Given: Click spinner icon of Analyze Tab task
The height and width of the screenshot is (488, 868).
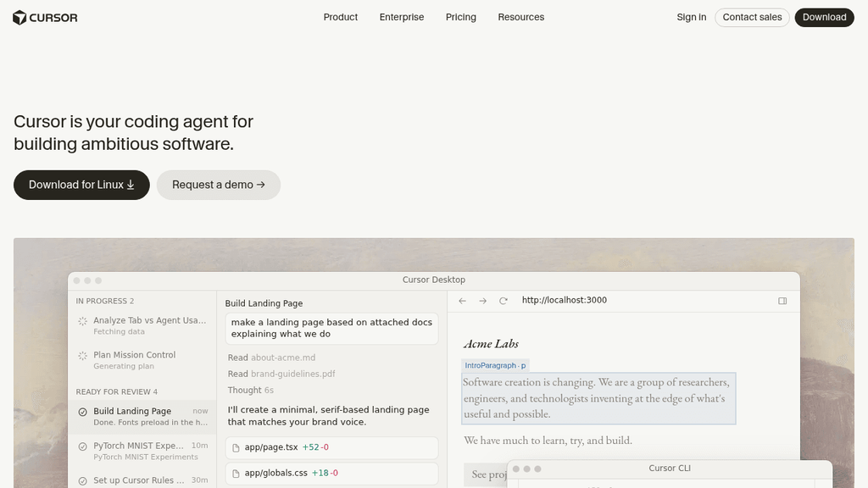Looking at the screenshot, I should coord(82,321).
